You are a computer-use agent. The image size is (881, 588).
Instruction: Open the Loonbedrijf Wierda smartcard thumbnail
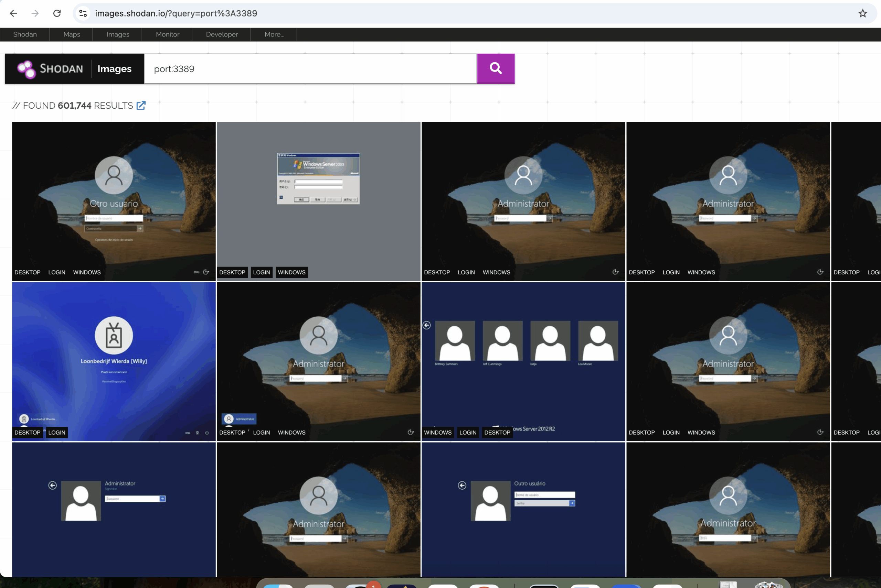(114, 361)
